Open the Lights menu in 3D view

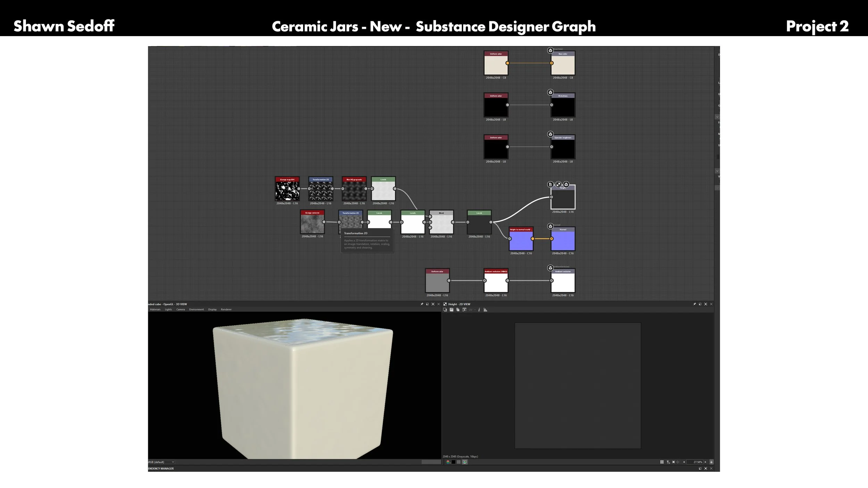pos(168,309)
